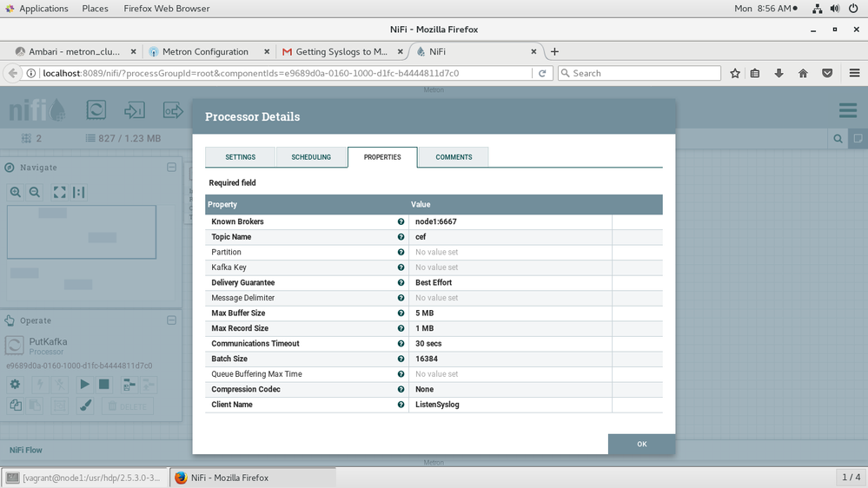The image size is (868, 488).
Task: Click the power icon in top bar
Action: point(853,9)
